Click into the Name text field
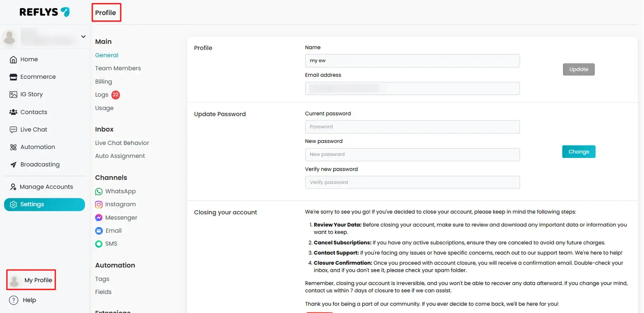This screenshot has width=644, height=313. pyautogui.click(x=412, y=61)
